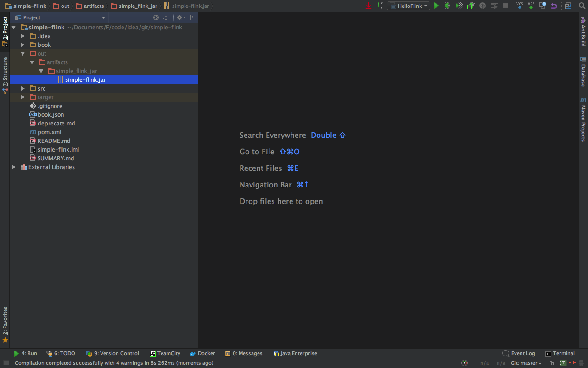588x368 pixels.
Task: Click the VCS update project icon
Action: 520,6
